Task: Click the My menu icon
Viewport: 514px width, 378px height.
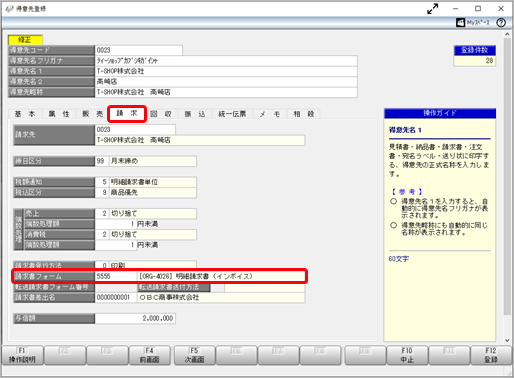Action: [473, 23]
